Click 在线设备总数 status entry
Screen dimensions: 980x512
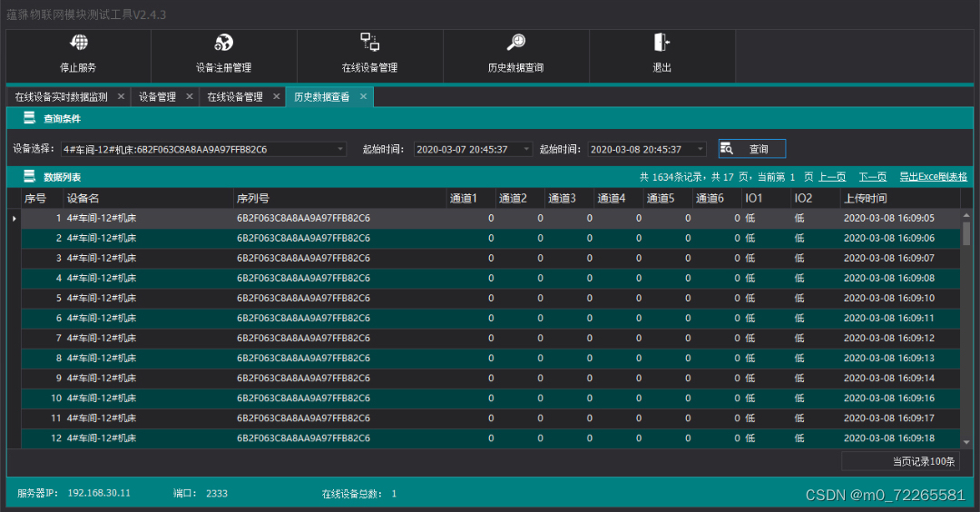click(x=359, y=494)
